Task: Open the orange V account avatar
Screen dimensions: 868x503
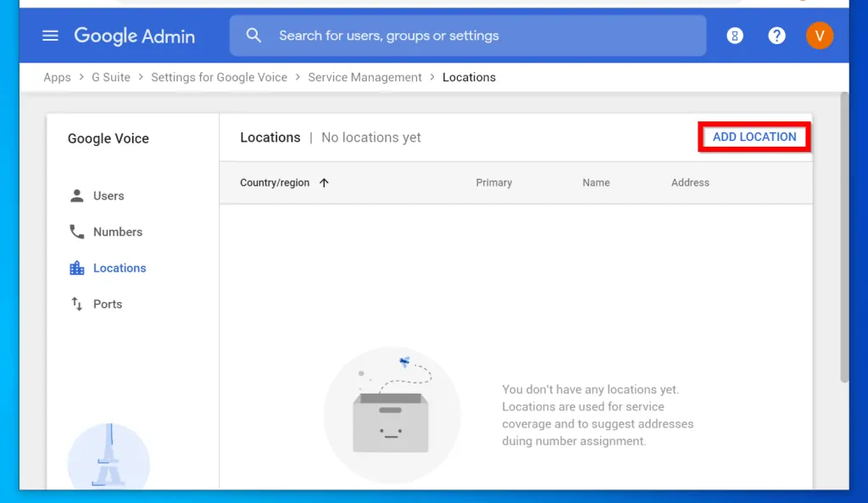Action: click(819, 36)
